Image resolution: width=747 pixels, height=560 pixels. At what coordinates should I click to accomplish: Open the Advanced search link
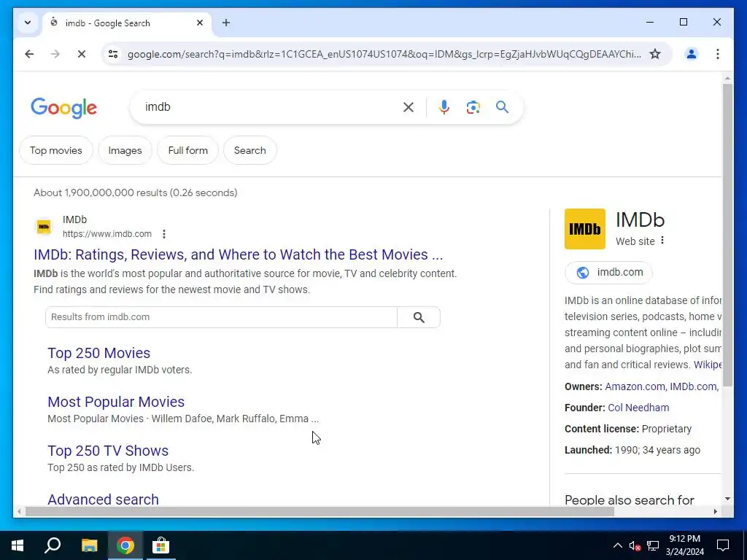click(103, 499)
